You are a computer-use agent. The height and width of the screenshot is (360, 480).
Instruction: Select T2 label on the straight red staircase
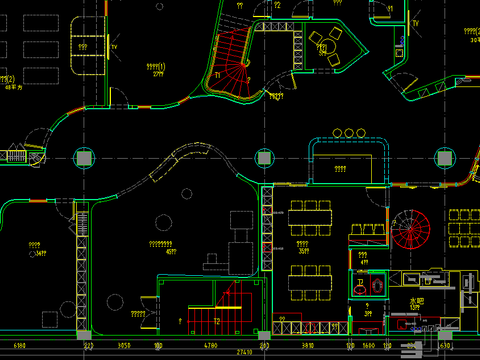(217, 321)
